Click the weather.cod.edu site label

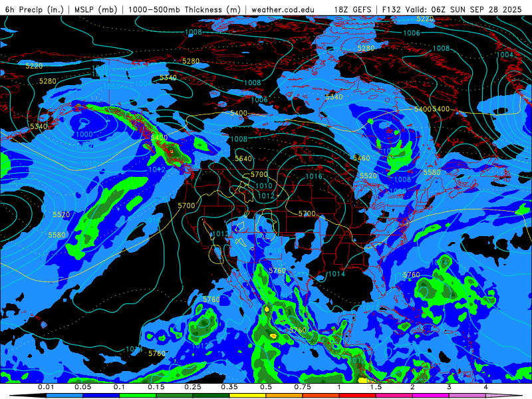(283, 9)
